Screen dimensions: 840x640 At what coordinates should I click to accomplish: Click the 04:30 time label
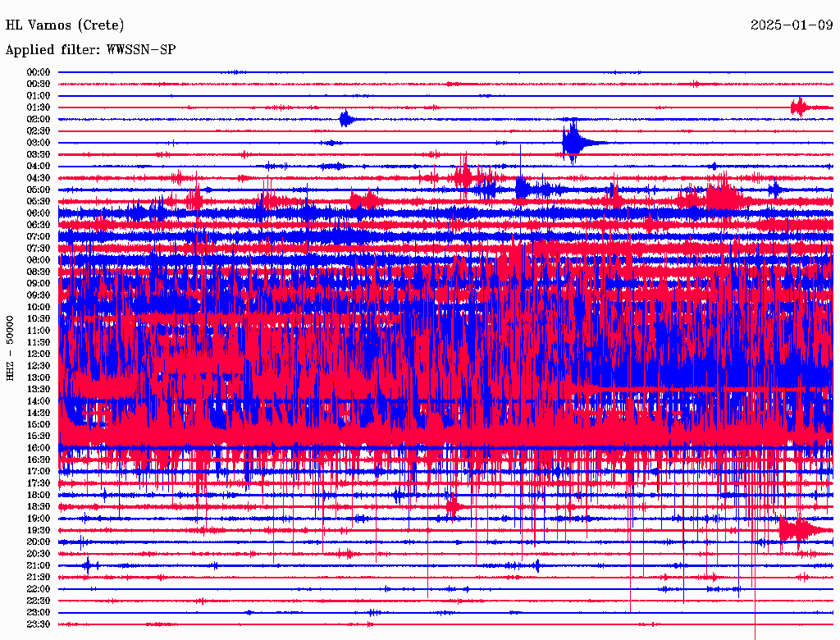[39, 179]
